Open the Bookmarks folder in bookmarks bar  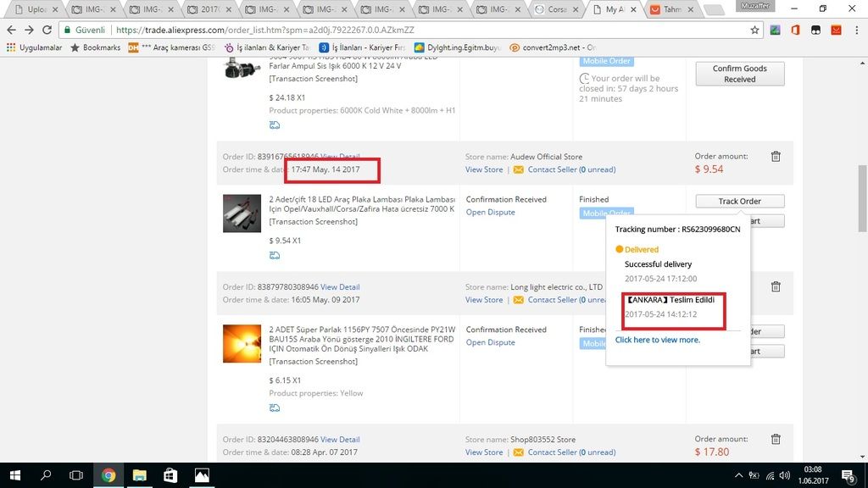tap(95, 47)
